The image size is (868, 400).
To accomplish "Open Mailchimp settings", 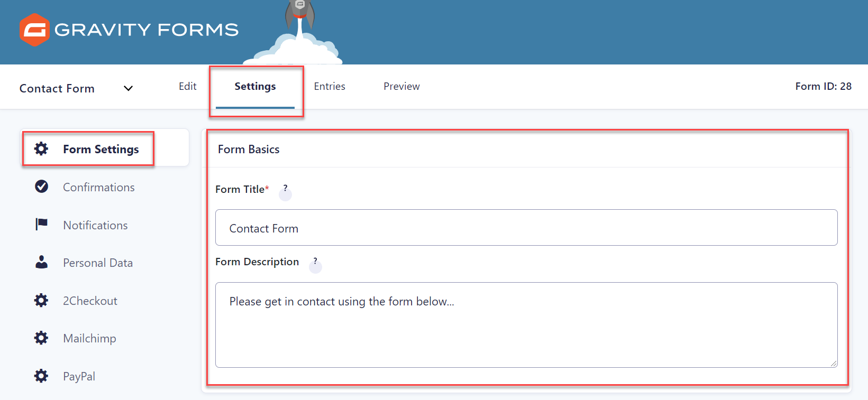I will tap(89, 338).
